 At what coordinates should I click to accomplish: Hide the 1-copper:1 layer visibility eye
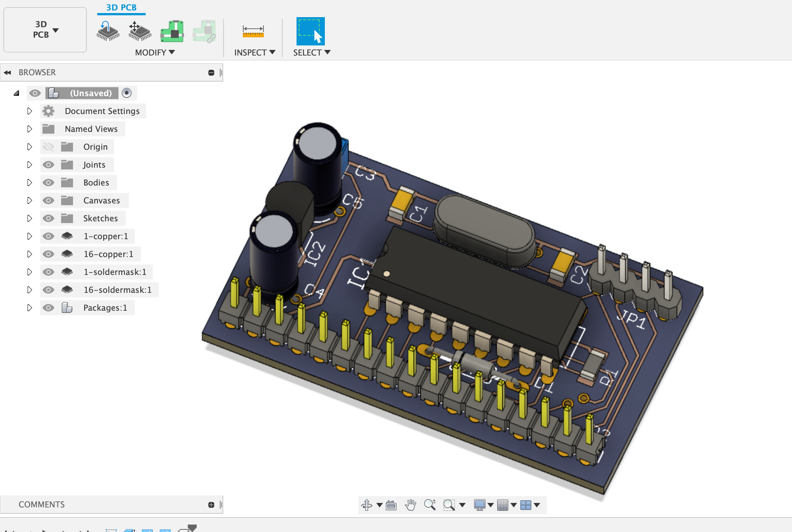tap(48, 236)
